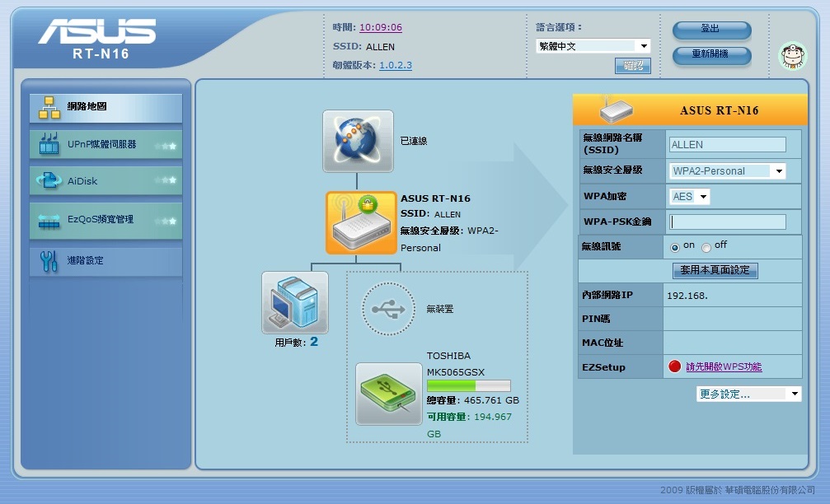Open the language selection dropdown
The height and width of the screenshot is (504, 830).
[x=593, y=46]
